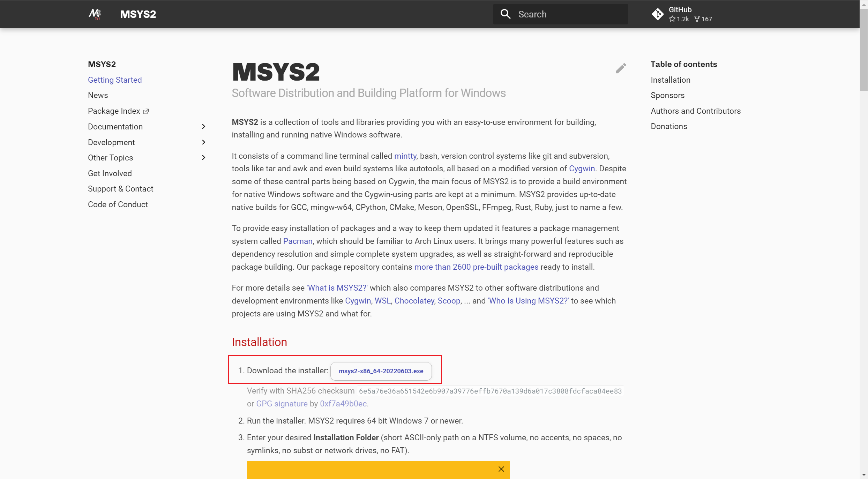Click the external link icon beside Package Index

(146, 111)
